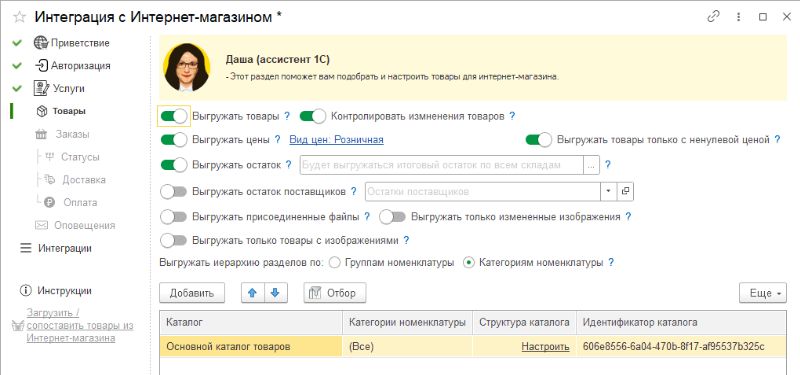This screenshot has width=800, height=375.
Task: Show help for Выгружать цены
Action: (278, 139)
